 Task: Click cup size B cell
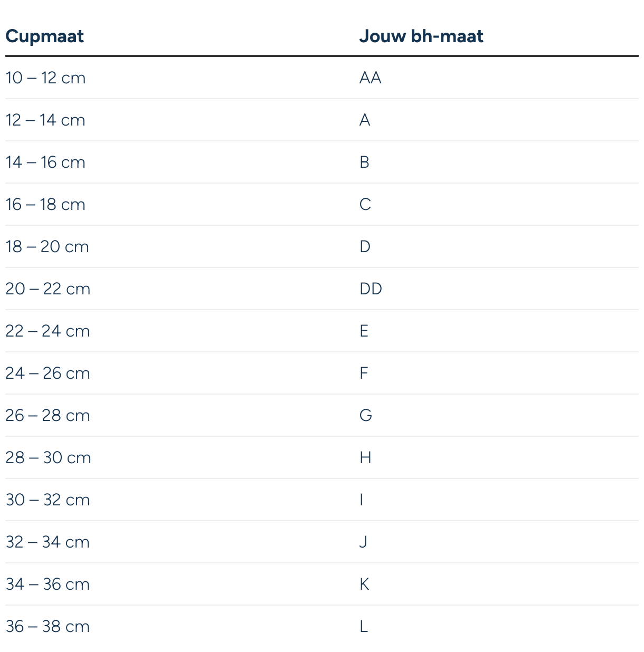(x=364, y=162)
